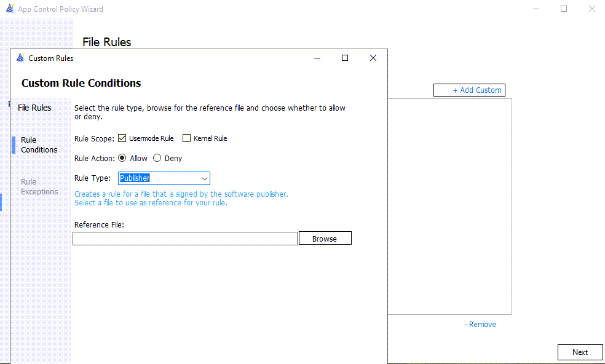Viewport: 605px width, 364px height.
Task: Minimize the Custom Rules dialog
Action: tap(317, 58)
